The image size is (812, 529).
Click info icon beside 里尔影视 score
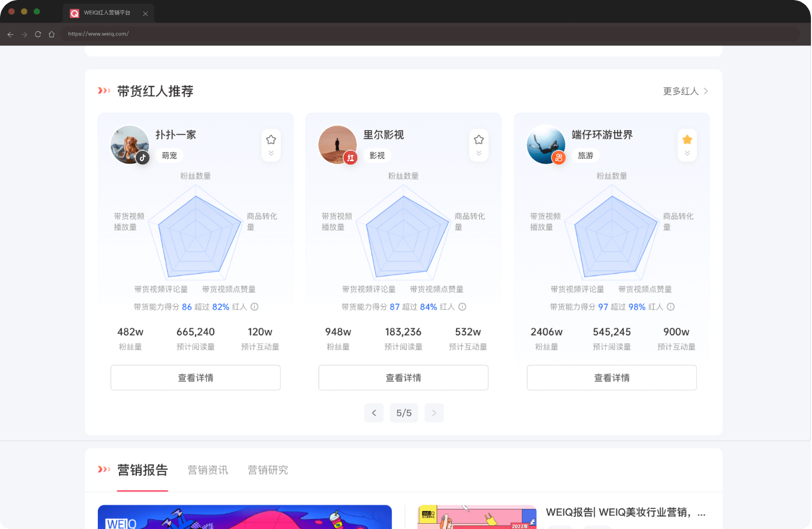tap(462, 307)
